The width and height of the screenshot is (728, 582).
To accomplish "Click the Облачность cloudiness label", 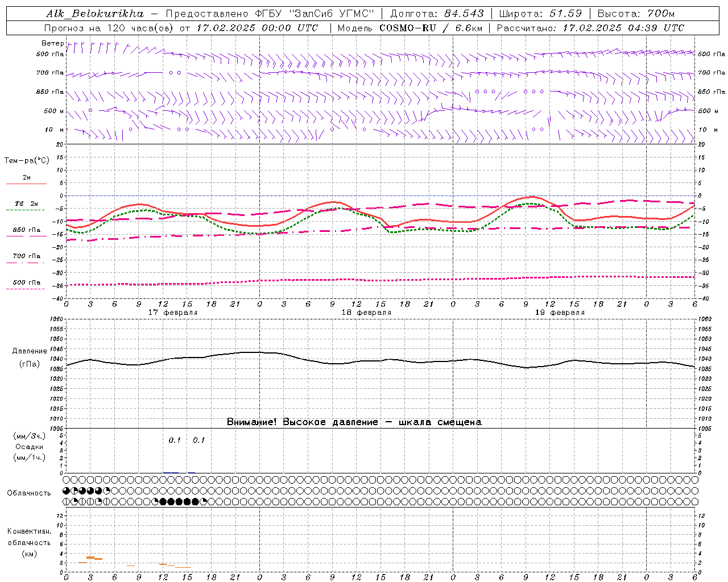I will (x=29, y=493).
